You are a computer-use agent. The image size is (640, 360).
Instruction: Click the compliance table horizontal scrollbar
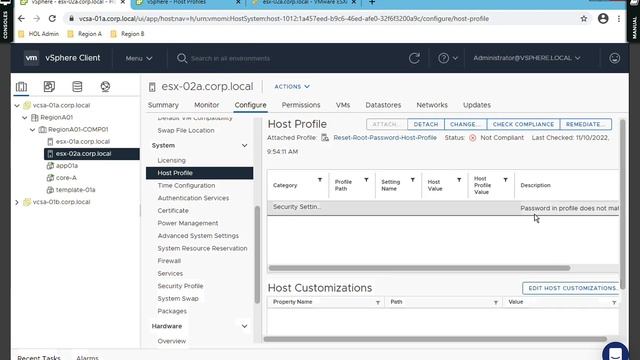(x=419, y=268)
